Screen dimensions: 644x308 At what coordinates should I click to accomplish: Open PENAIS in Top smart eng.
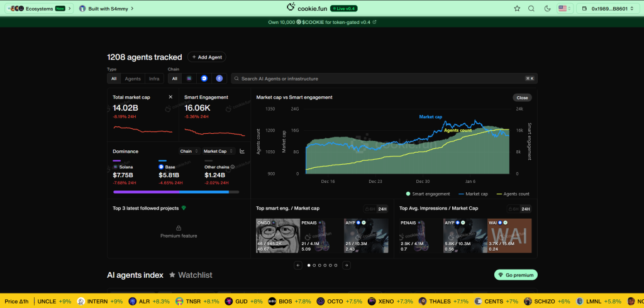pos(321,236)
